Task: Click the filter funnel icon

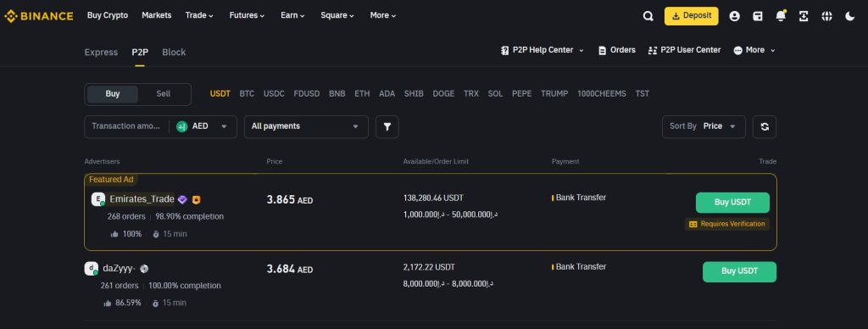Action: 387,127
